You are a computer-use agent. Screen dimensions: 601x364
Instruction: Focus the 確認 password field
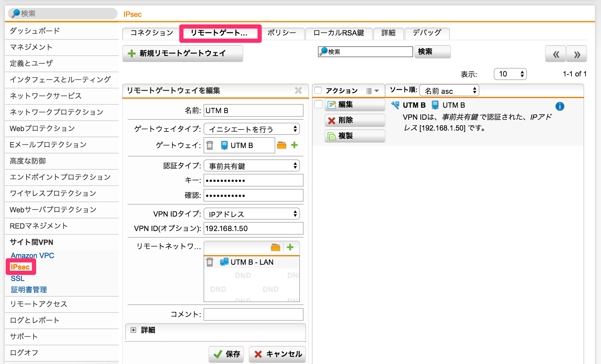pos(254,195)
